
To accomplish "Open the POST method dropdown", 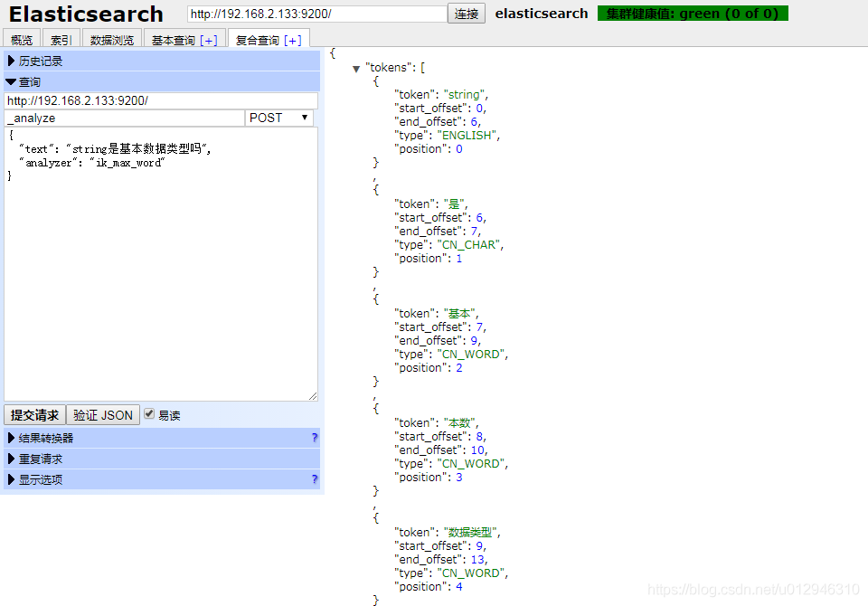I will [279, 118].
